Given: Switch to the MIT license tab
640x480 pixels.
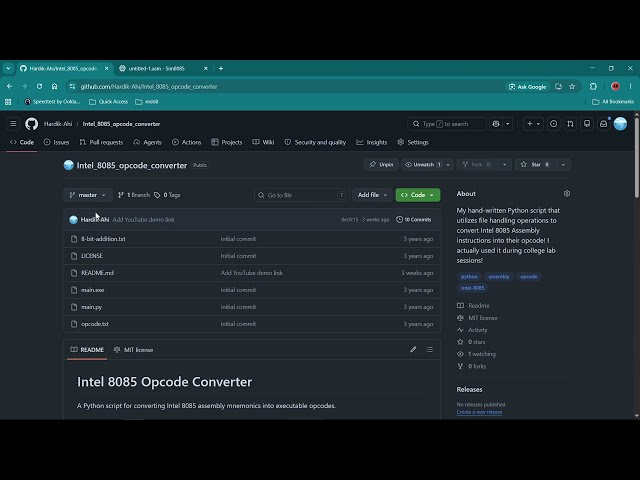Looking at the screenshot, I should 133,350.
